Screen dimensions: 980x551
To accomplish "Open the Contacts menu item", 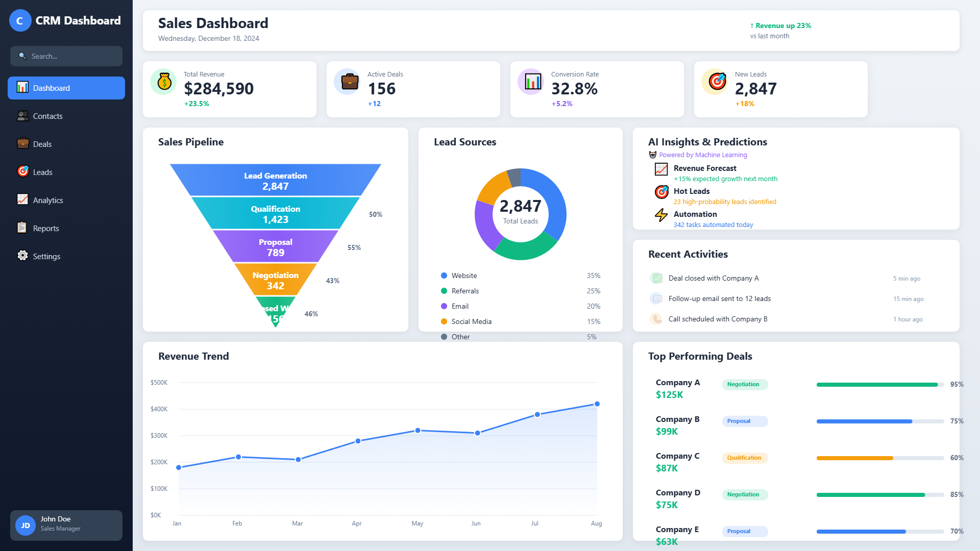I will 66,116.
